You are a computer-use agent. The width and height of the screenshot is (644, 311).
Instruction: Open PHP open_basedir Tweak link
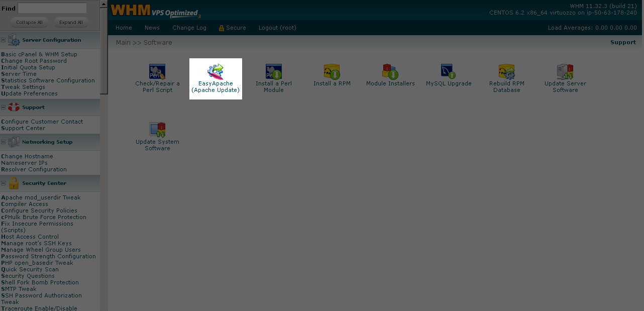(37, 263)
